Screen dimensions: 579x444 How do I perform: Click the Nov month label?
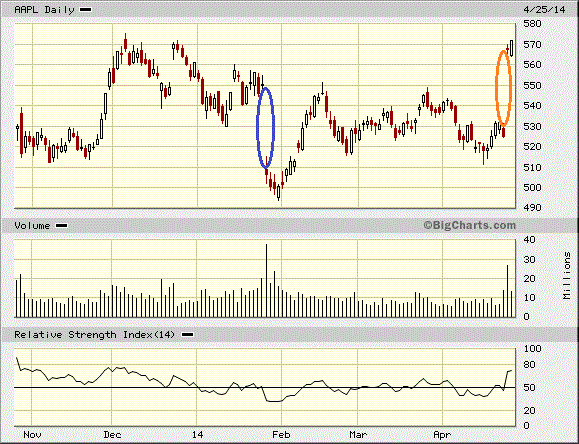pyautogui.click(x=32, y=434)
